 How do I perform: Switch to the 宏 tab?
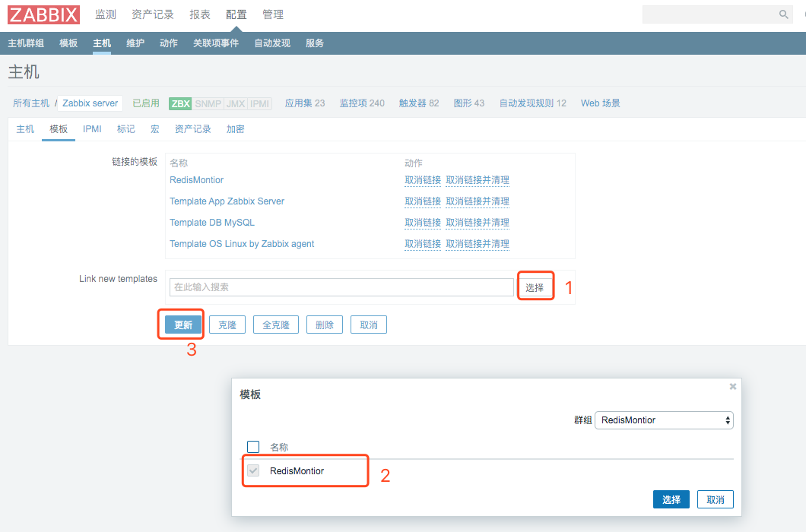154,129
